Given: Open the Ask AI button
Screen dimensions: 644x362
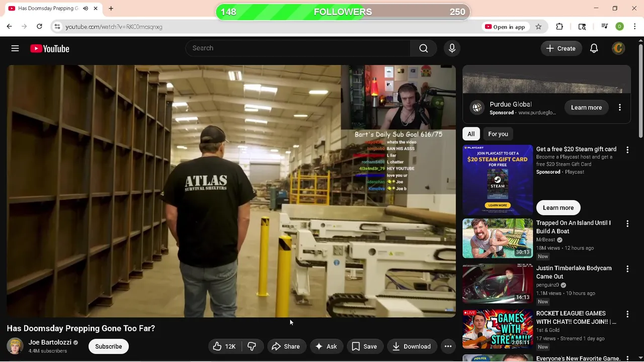Looking at the screenshot, I should (x=326, y=346).
